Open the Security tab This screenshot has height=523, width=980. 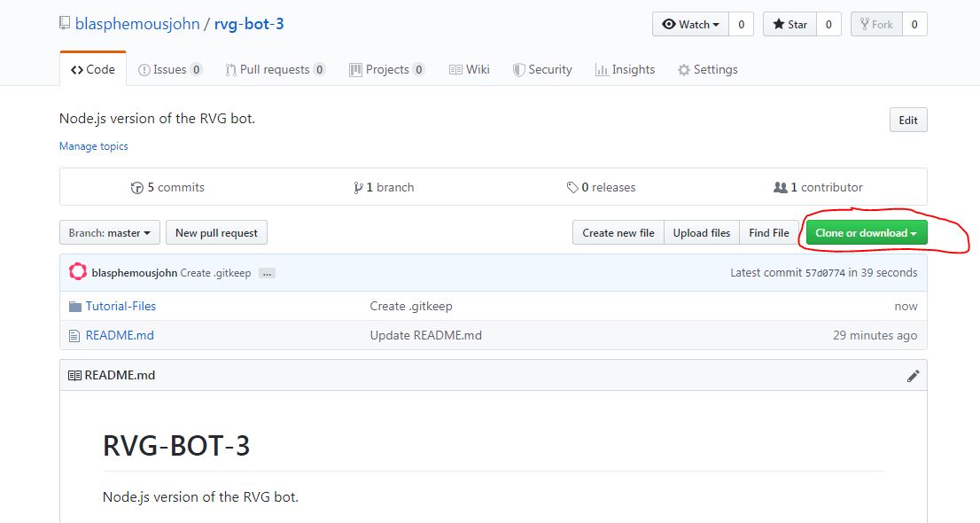coord(542,69)
